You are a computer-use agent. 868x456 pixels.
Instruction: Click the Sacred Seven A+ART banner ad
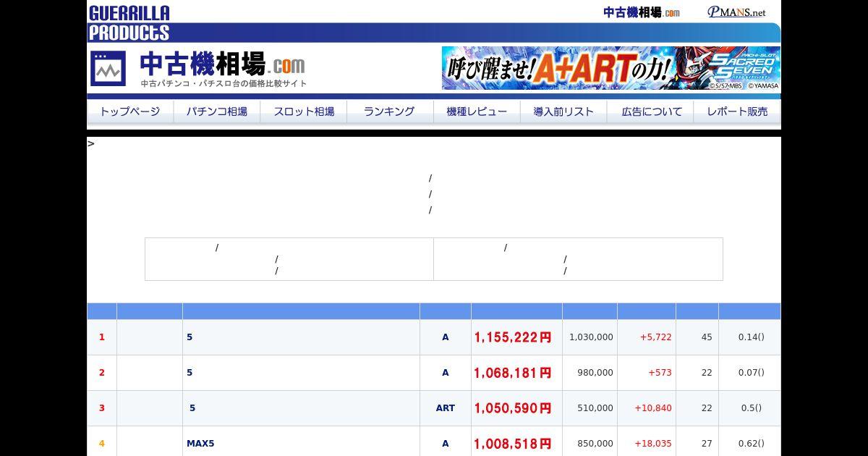[611, 68]
